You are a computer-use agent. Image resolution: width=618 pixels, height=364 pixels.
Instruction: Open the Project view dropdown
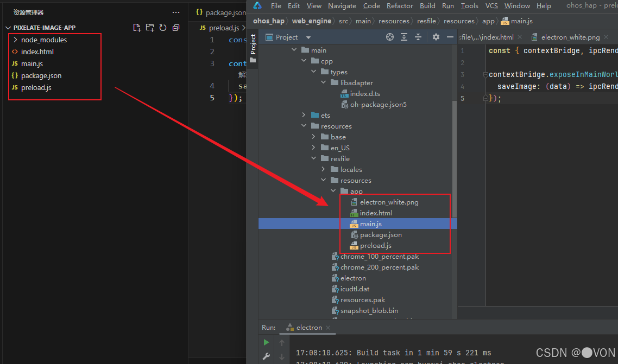308,37
